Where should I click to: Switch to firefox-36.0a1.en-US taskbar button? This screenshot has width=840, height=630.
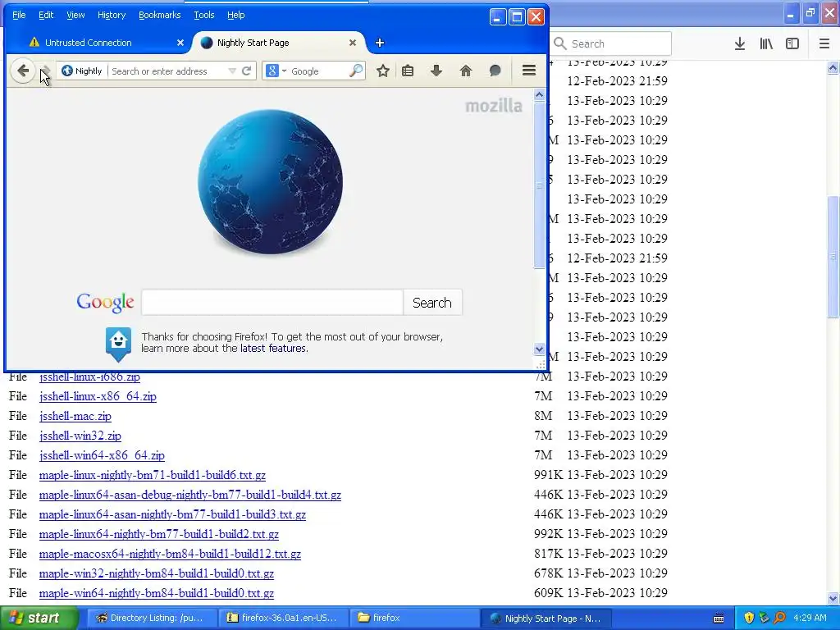(x=284, y=619)
